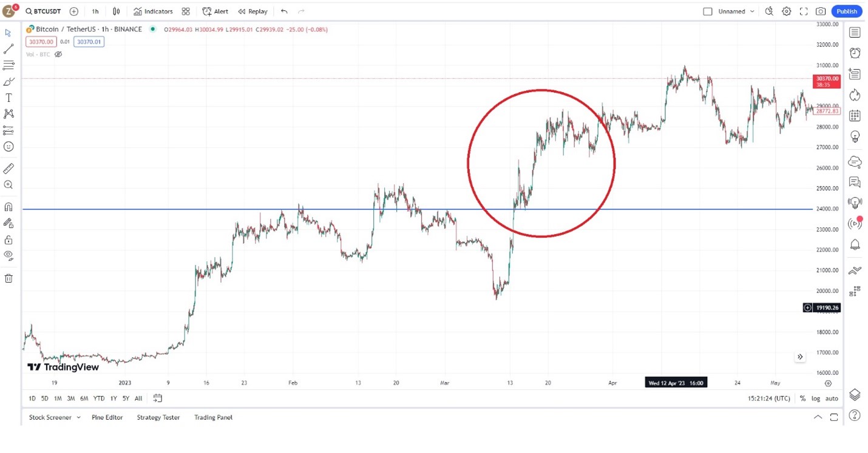This screenshot has width=868, height=453.
Task: Select the brush drawing tool
Action: [x=8, y=82]
